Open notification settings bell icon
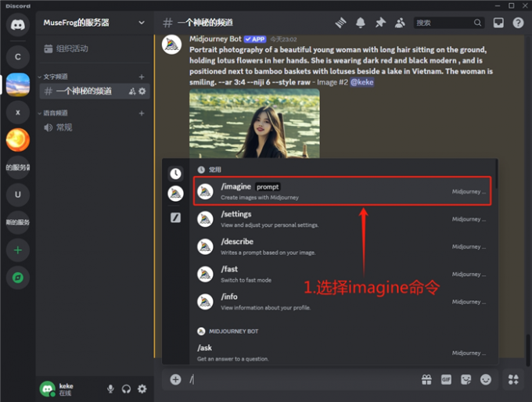Screen dimensions: 532x402 pyautogui.click(x=361, y=23)
